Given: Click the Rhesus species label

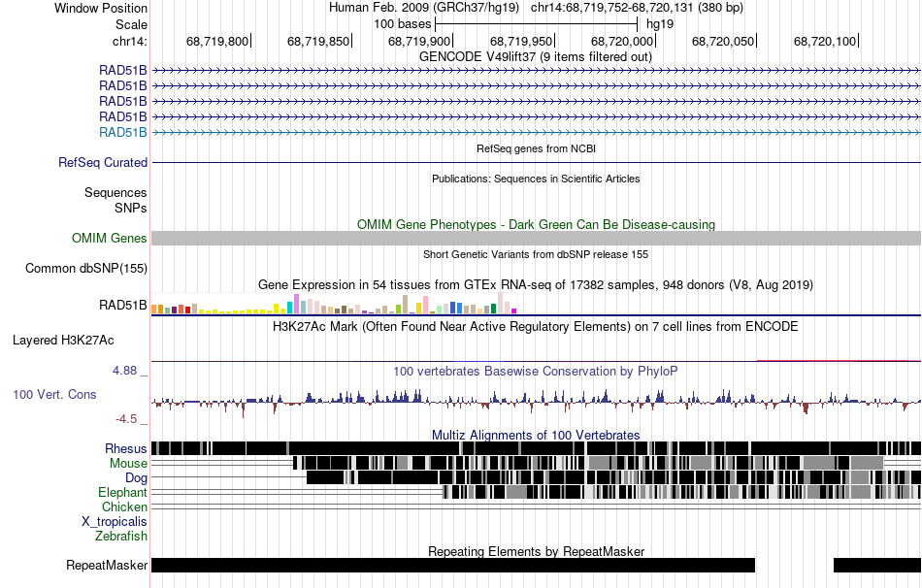Looking at the screenshot, I should click(126, 448).
